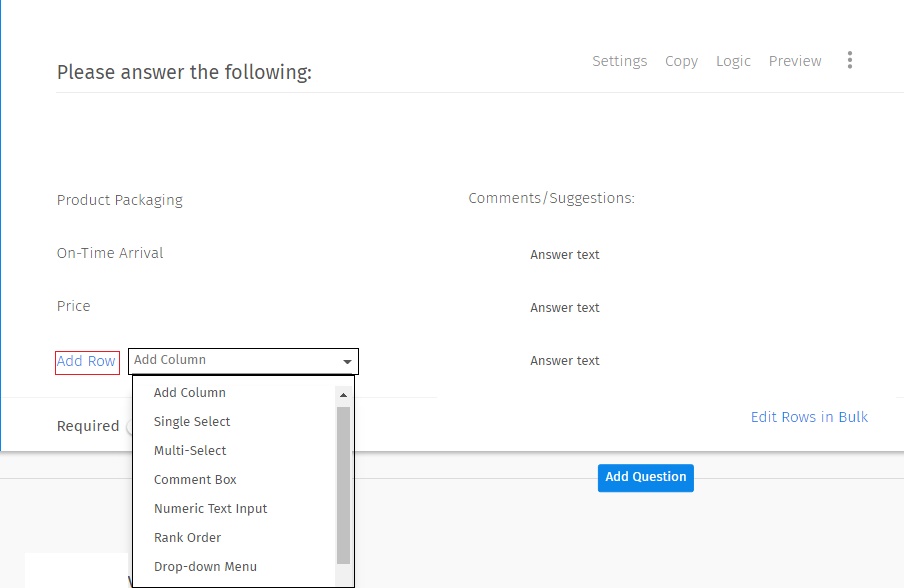Select the Multi-Select column type

(x=190, y=450)
